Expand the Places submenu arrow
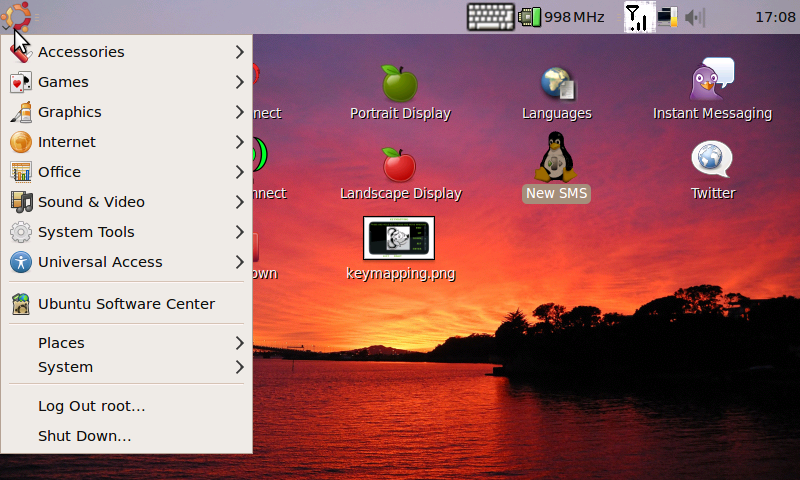Viewport: 800px width, 480px height. coord(240,343)
